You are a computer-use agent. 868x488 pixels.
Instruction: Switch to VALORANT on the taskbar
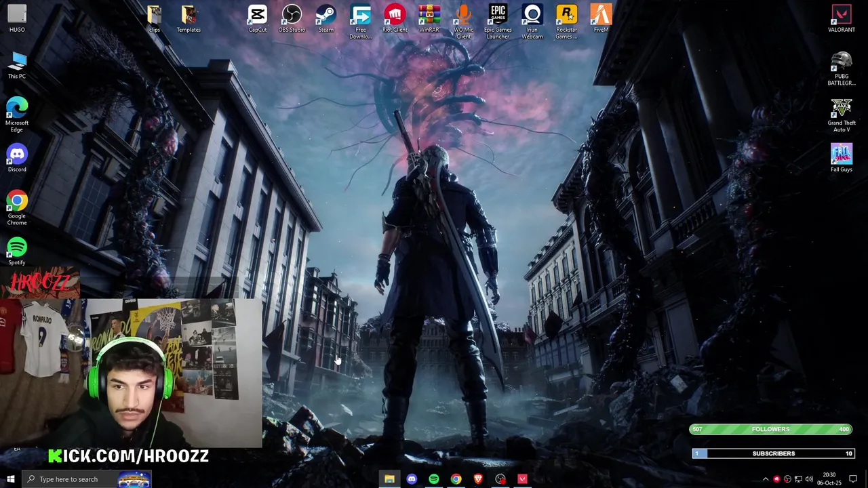point(523,479)
